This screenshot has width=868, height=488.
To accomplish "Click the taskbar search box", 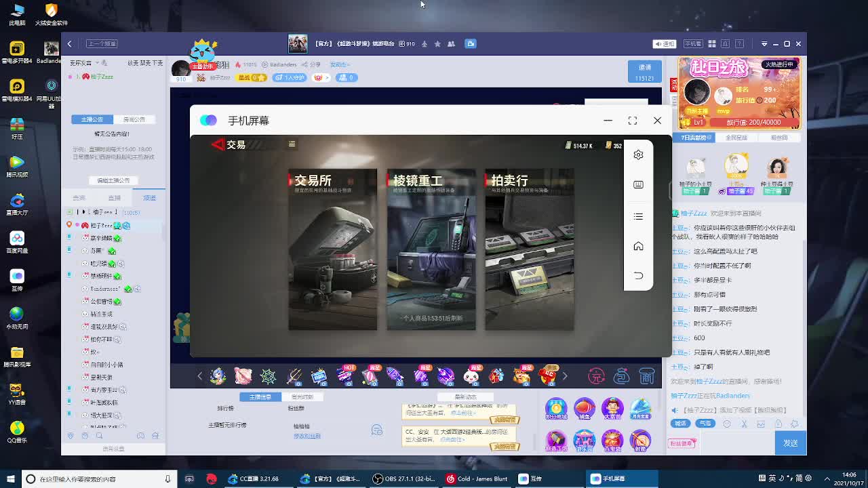I will [x=98, y=479].
